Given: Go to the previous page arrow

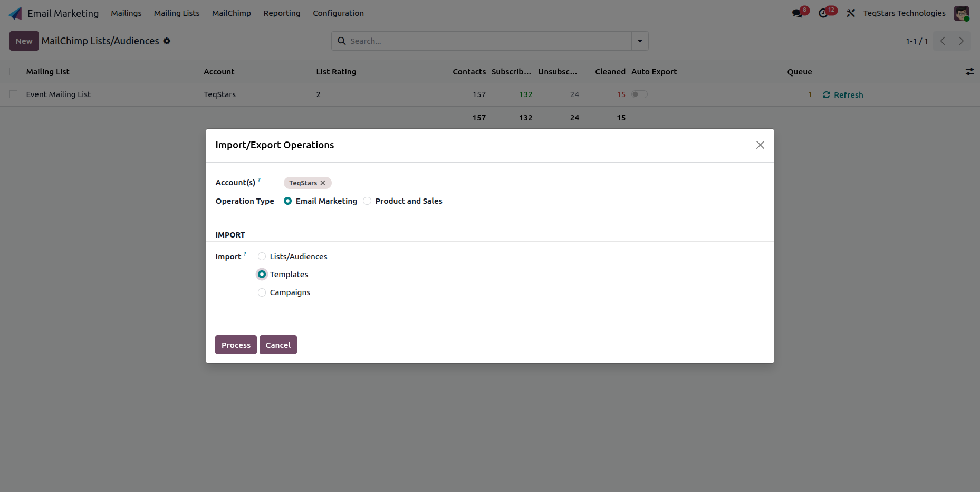Looking at the screenshot, I should click(943, 41).
